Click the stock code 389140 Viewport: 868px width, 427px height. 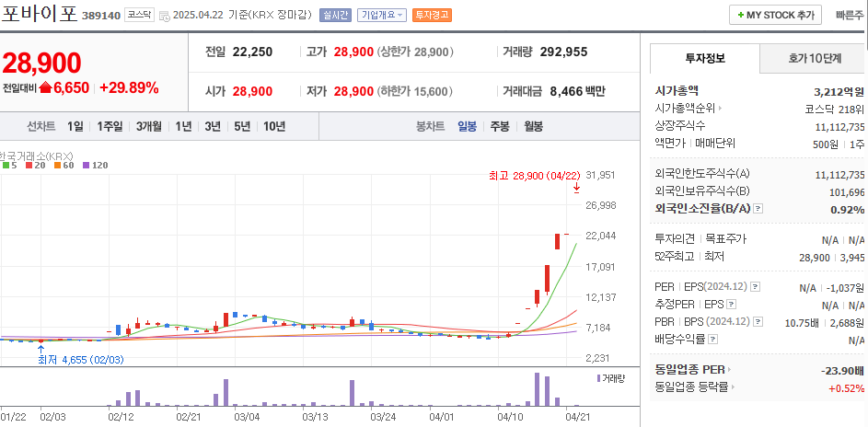click(100, 16)
